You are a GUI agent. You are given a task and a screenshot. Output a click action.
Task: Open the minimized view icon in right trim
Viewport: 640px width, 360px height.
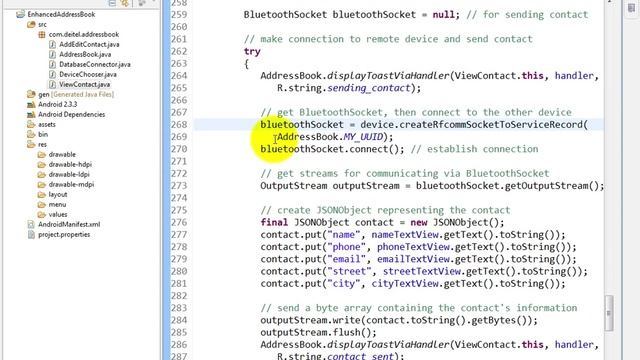pos(631,8)
